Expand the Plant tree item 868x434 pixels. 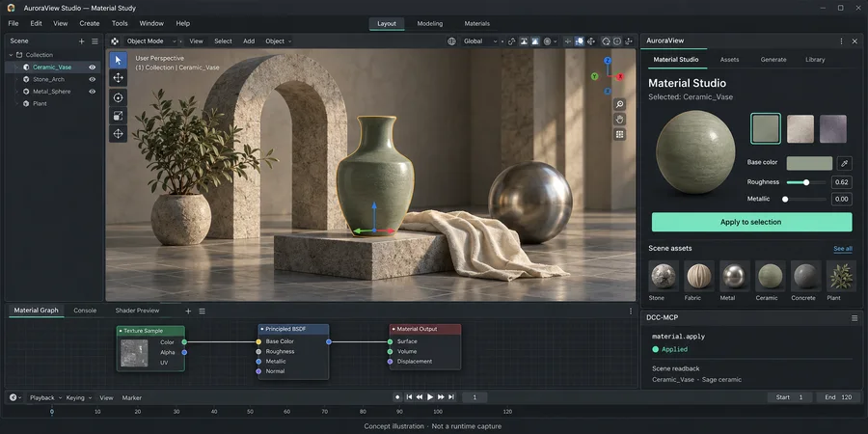[x=16, y=103]
